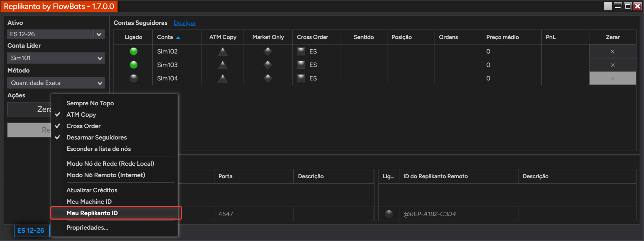The image size is (644, 241).
Task: Click the Market Only diamond icon for Sim103
Action: 268,65
